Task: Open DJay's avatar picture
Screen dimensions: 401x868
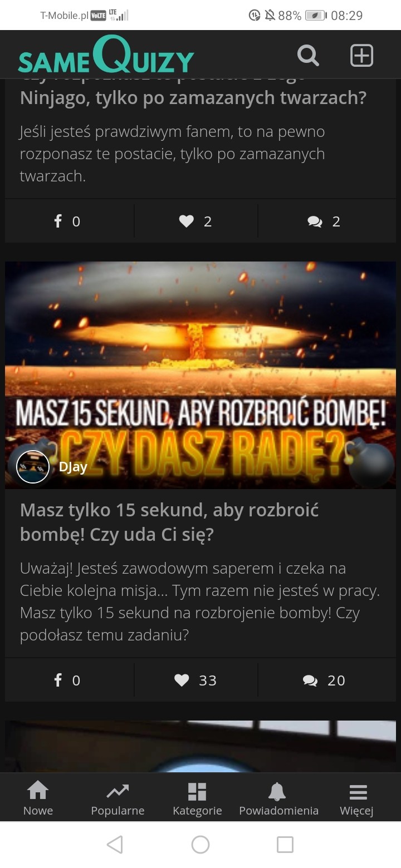Action: (x=33, y=467)
